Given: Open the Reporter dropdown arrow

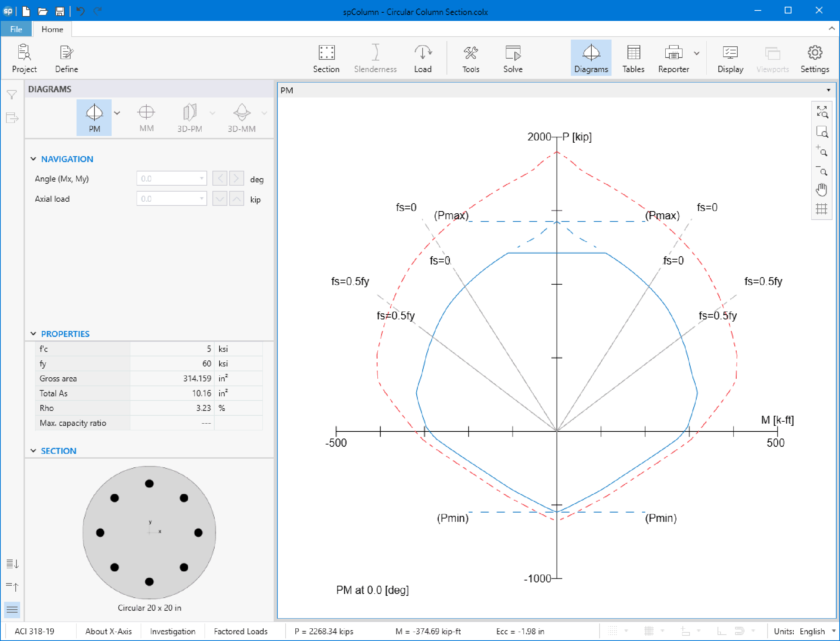Looking at the screenshot, I should tap(697, 53).
